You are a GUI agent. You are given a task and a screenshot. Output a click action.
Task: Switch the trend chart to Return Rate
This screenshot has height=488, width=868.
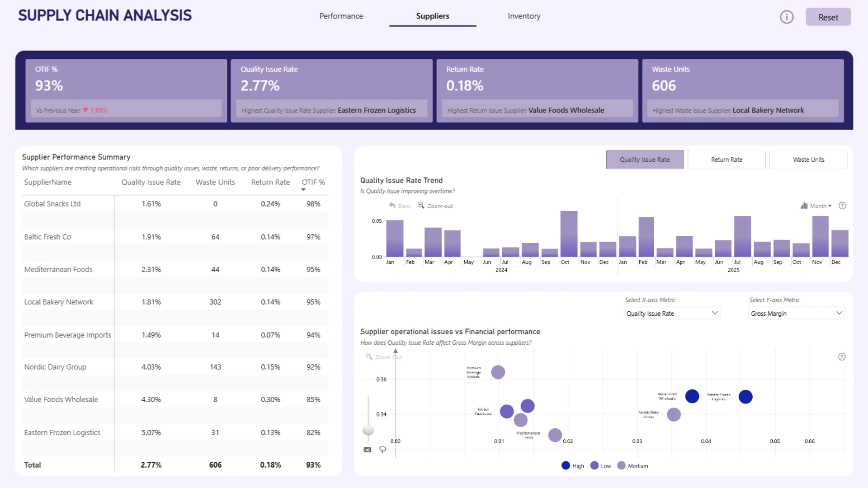tap(726, 160)
